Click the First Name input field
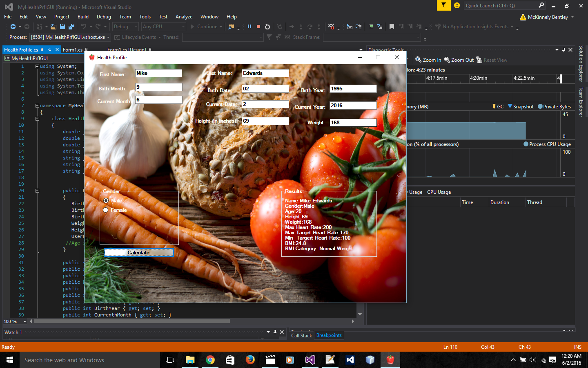588x368 pixels. point(158,73)
